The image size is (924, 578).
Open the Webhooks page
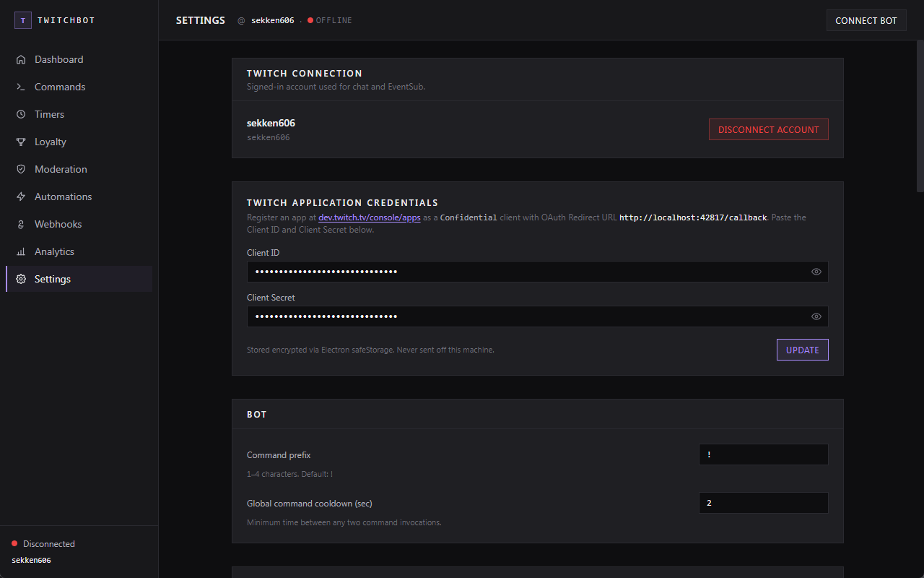coord(79,224)
